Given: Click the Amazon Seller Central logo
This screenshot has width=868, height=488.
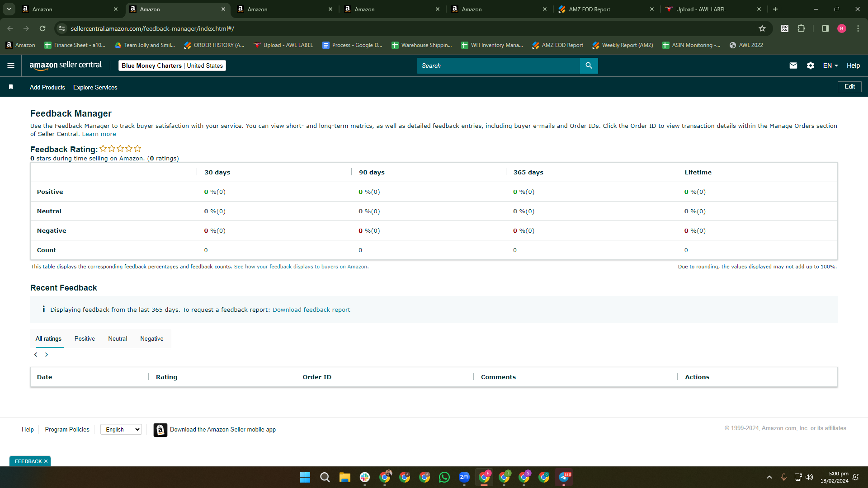Looking at the screenshot, I should tap(66, 66).
